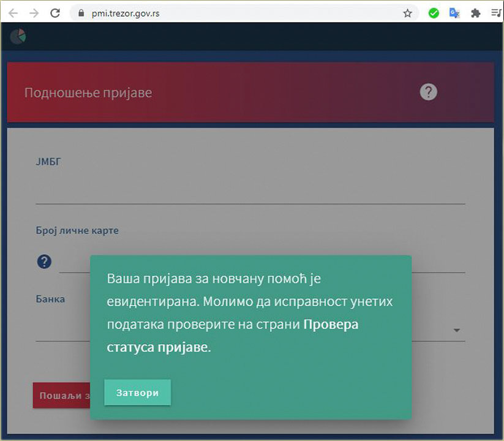Viewport: 504px width, 441px height.
Task: Focus the ЈМБГ input field
Action: coord(250,192)
